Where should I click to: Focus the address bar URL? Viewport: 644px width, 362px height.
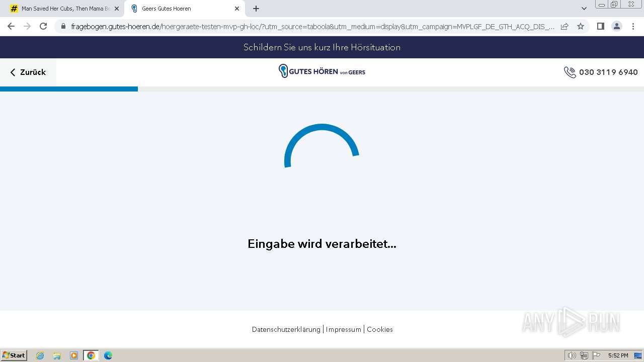pyautogui.click(x=312, y=27)
